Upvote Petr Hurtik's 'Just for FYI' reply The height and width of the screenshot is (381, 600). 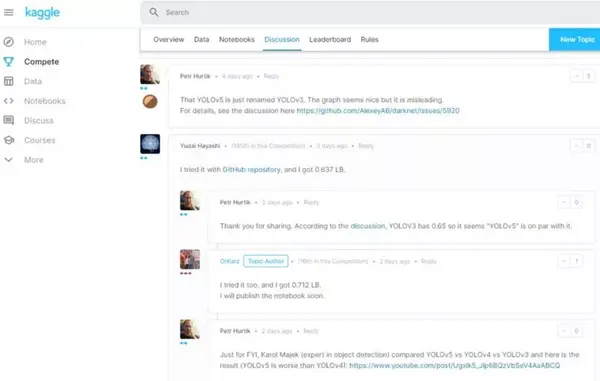point(564,331)
